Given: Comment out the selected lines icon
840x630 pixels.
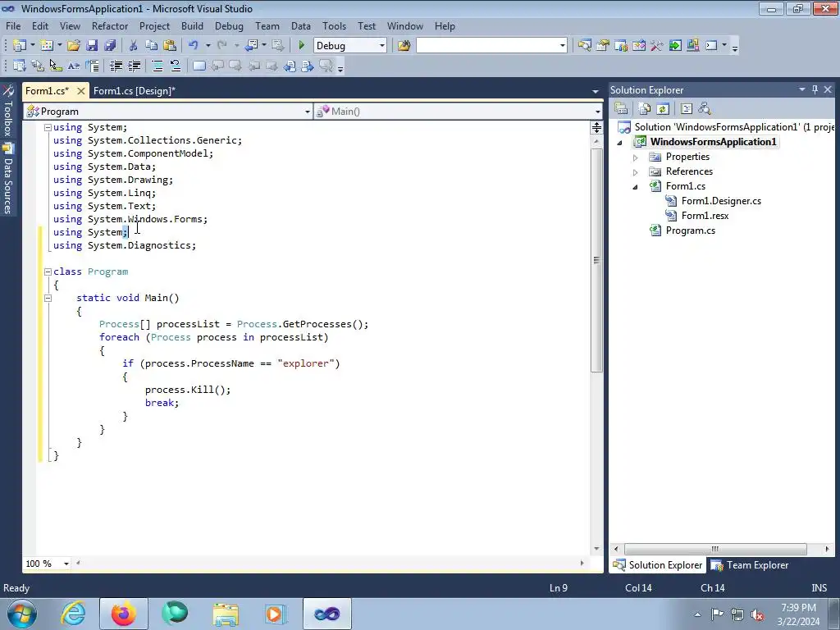Looking at the screenshot, I should click(x=157, y=66).
